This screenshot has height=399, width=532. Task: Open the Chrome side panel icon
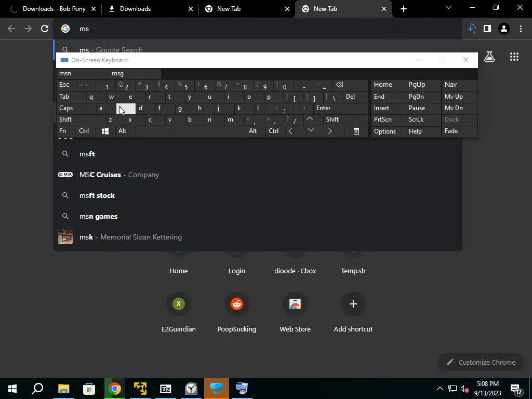tap(487, 29)
